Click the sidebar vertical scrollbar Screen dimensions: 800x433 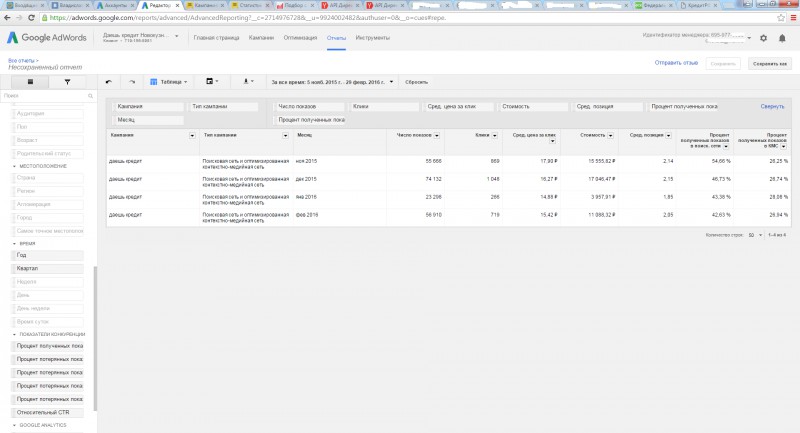click(x=95, y=339)
